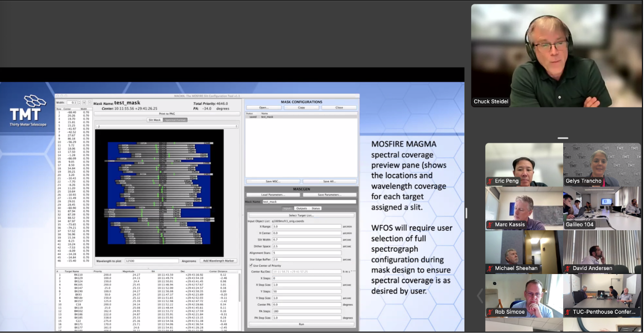Switch to the Slit Mask tab
This screenshot has width=644, height=333.
click(154, 120)
